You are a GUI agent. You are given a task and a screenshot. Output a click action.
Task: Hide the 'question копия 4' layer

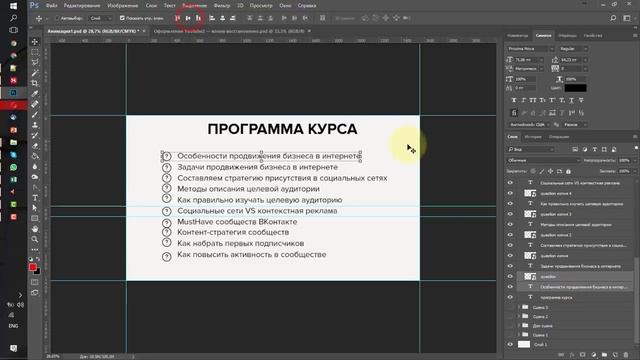point(510,193)
